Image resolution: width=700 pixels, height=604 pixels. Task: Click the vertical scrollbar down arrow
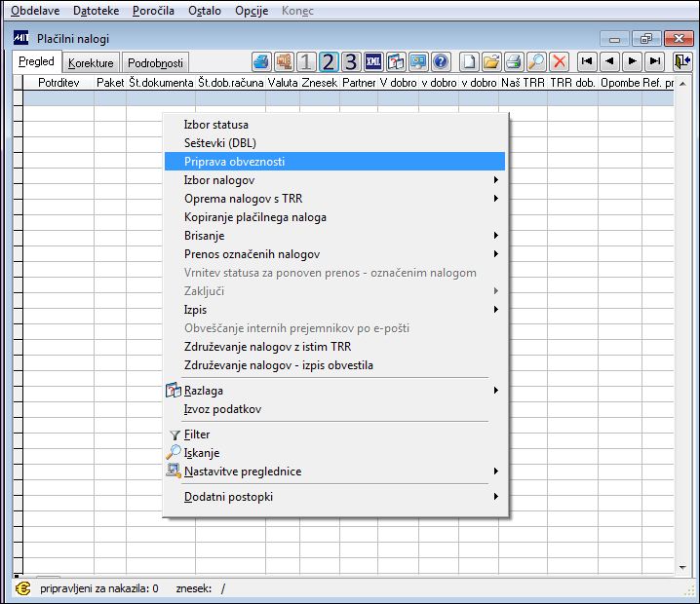682,567
